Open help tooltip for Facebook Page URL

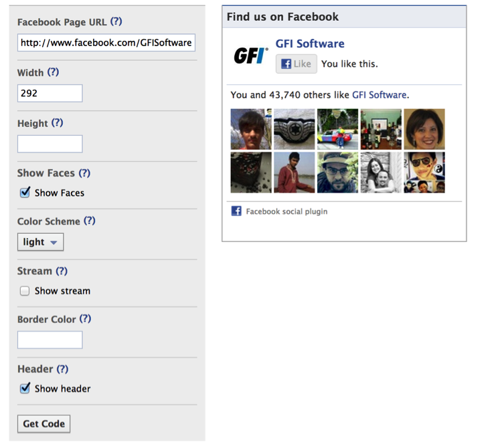point(116,21)
